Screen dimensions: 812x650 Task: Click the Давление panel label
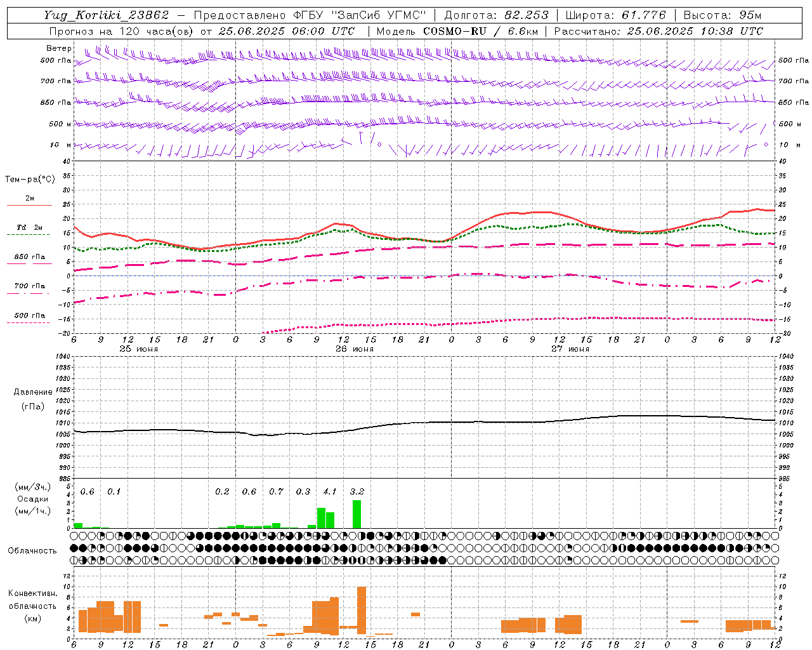[x=33, y=392]
